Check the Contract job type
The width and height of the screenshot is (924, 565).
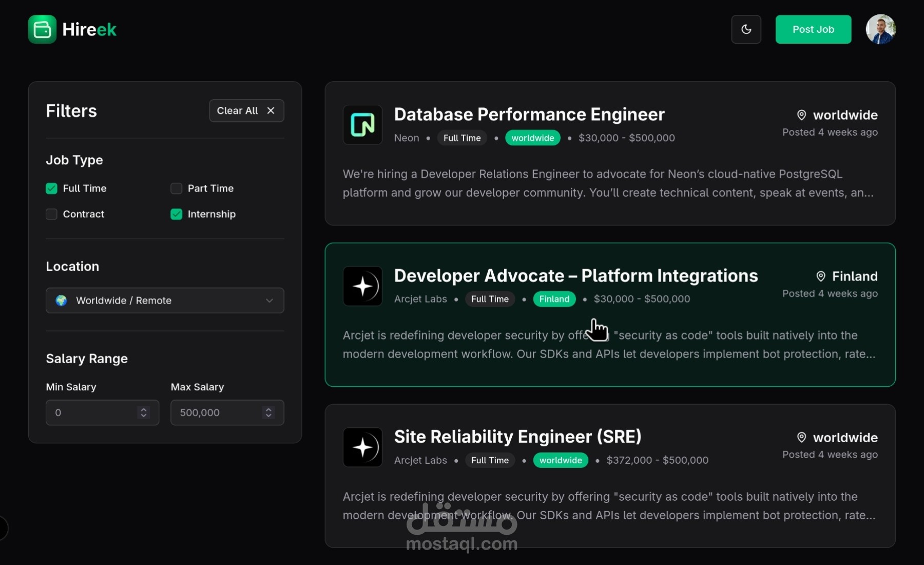[x=51, y=214]
